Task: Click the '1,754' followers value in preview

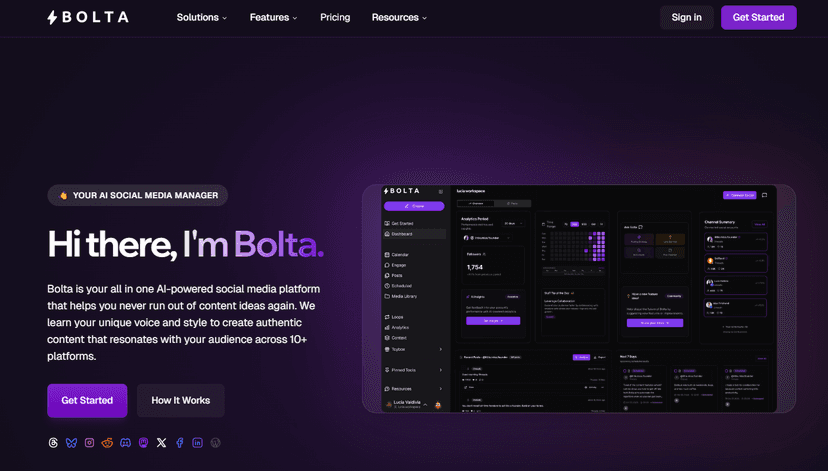Action: (x=475, y=267)
